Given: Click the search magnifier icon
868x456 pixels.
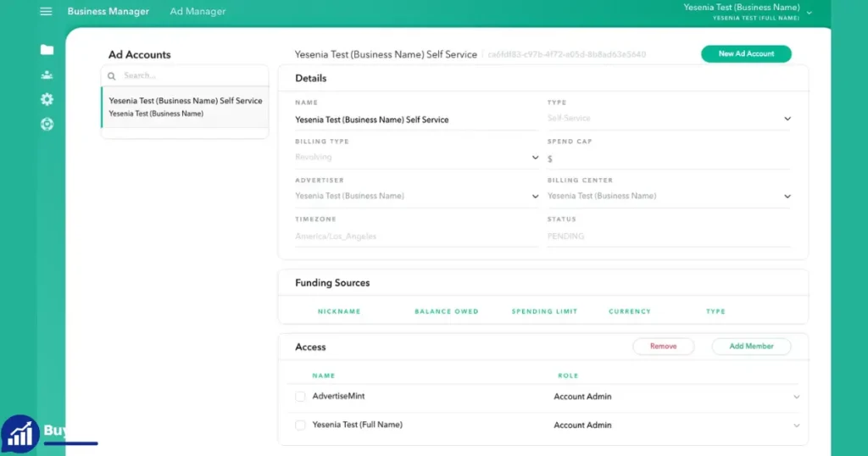Looking at the screenshot, I should [x=112, y=75].
